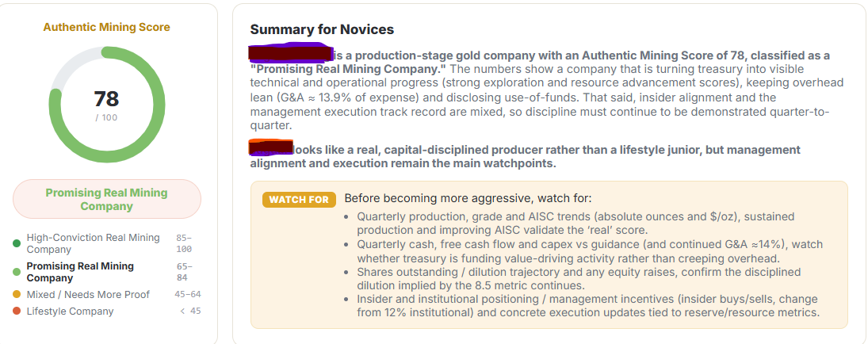Screen dimensions: 868x344
Task: Click the red Lifestyle Company legend dot
Action: tap(17, 312)
